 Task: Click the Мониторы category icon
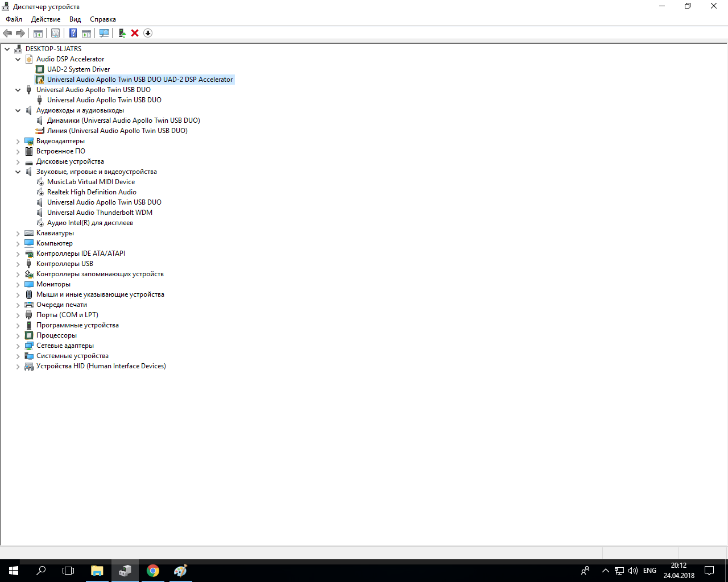click(x=29, y=284)
